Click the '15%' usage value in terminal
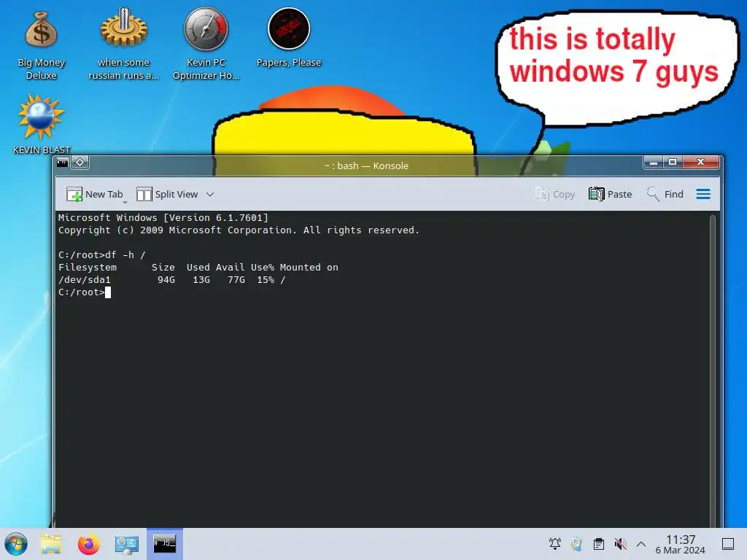Screen dimensions: 747x560 266,280
